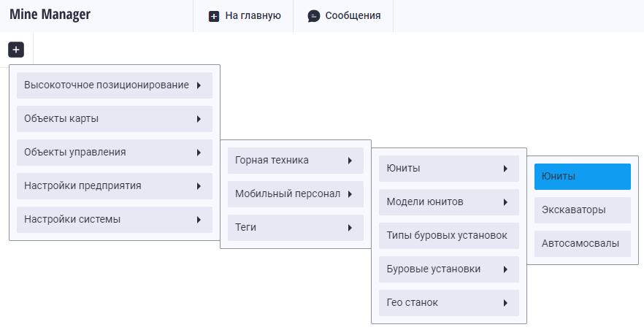The image size is (644, 330).
Task: Open Юниты entry with the arrow
Action: [505, 169]
